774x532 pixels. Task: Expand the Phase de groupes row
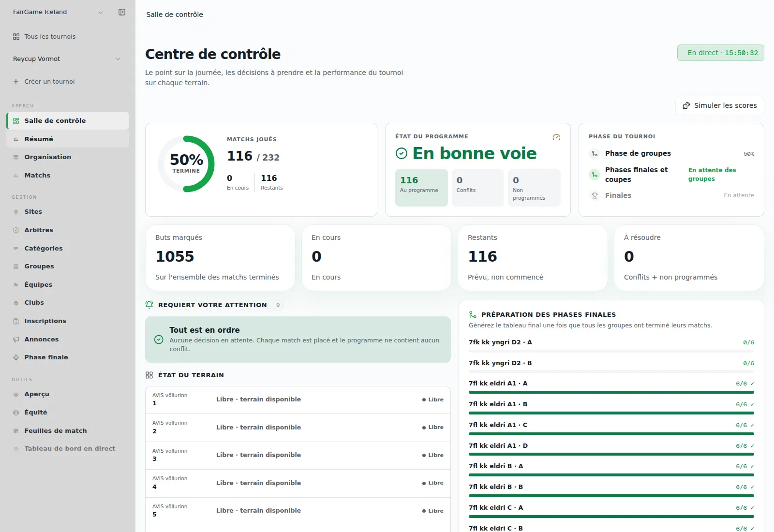click(671, 153)
